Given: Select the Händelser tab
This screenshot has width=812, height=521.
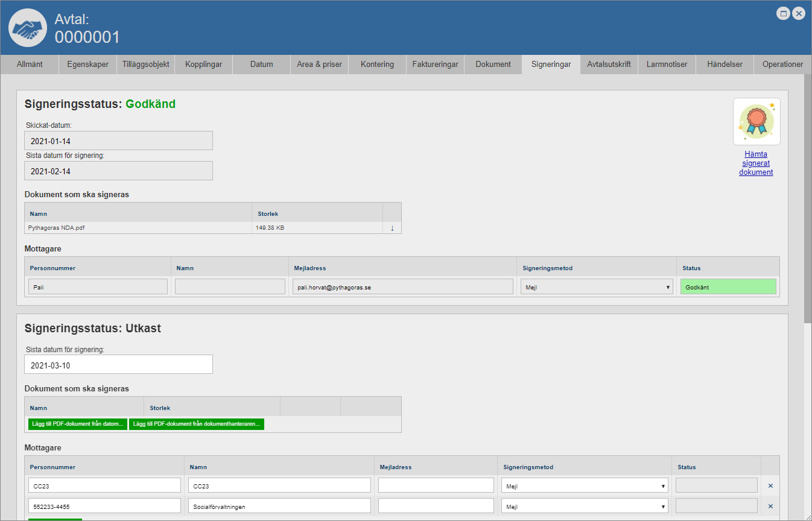Looking at the screenshot, I should click(x=725, y=65).
